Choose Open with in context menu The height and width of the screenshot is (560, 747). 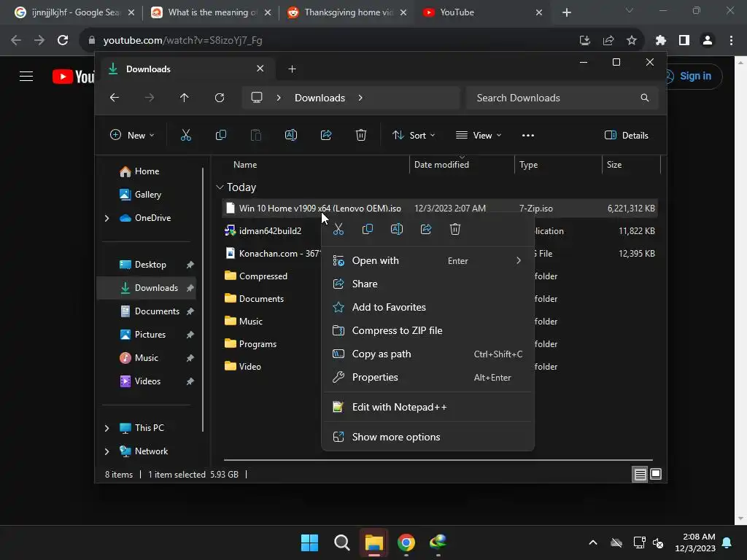[x=427, y=261]
